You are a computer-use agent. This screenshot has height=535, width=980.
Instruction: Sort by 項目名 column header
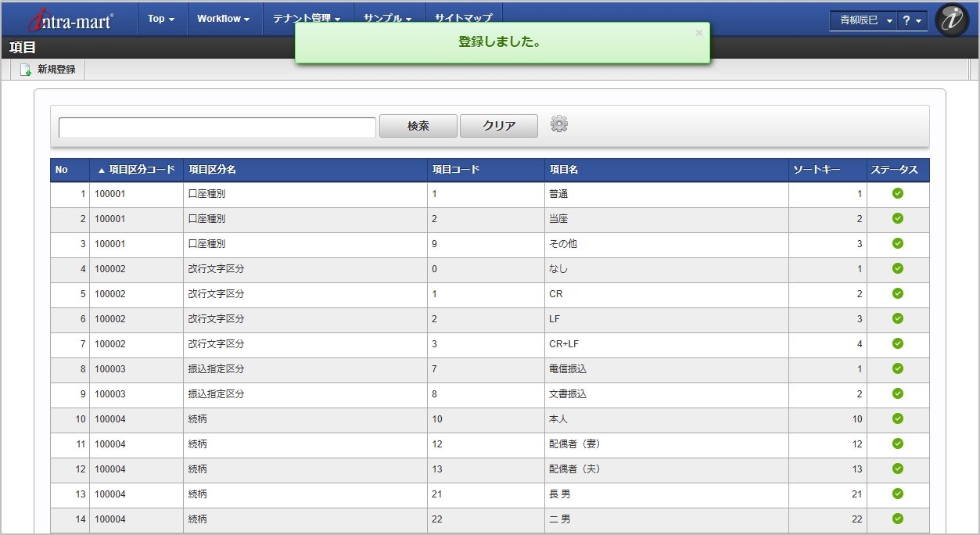tap(667, 170)
